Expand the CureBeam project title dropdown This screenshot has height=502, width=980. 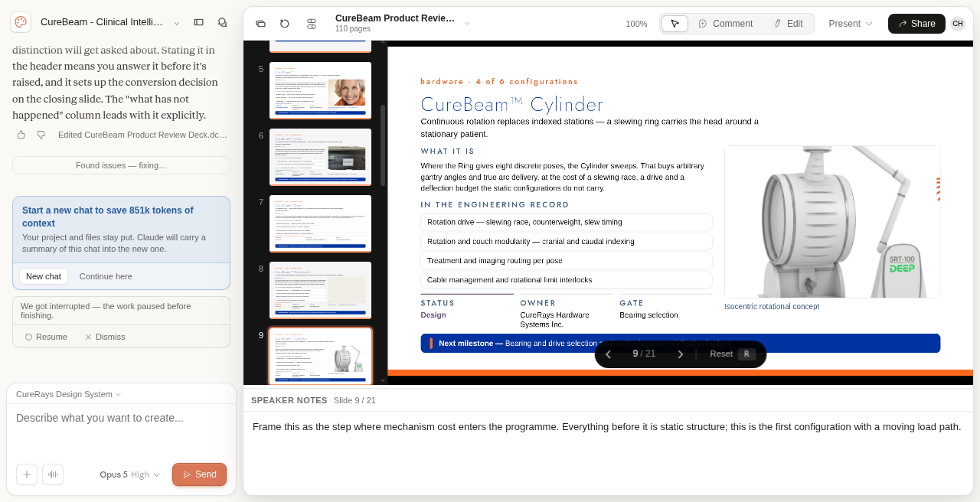pyautogui.click(x=177, y=24)
